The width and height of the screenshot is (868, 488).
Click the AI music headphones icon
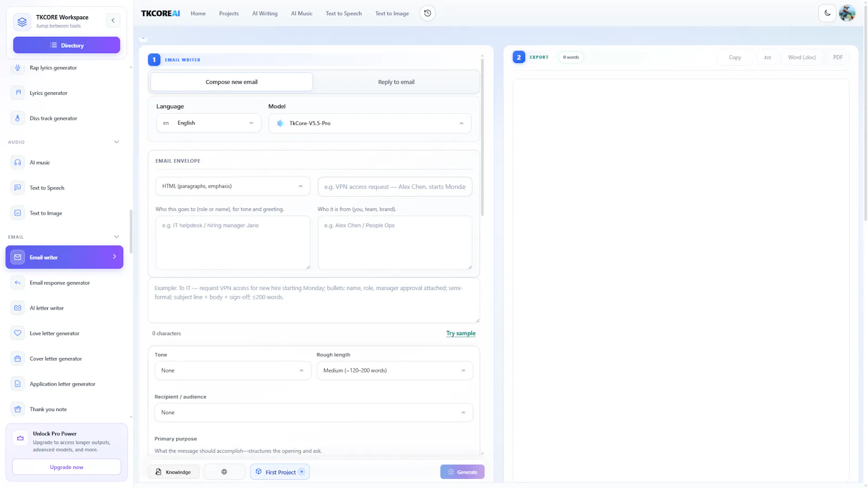coord(18,163)
